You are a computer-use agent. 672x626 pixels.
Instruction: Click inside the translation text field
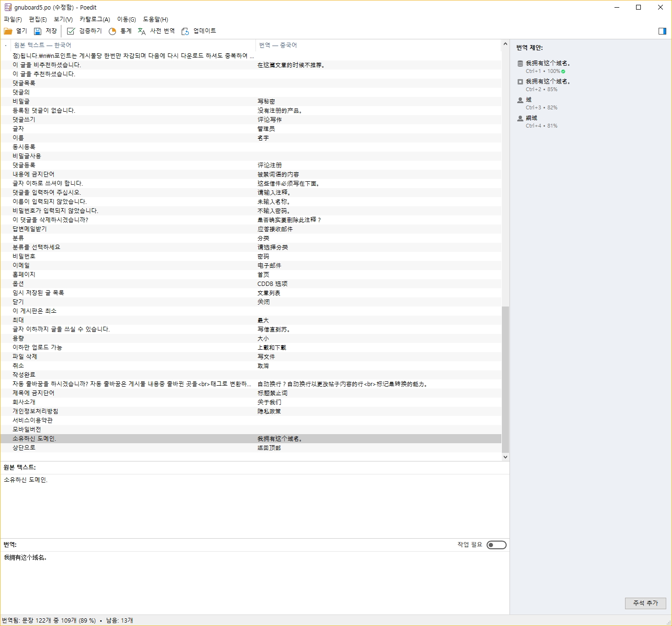click(254, 580)
